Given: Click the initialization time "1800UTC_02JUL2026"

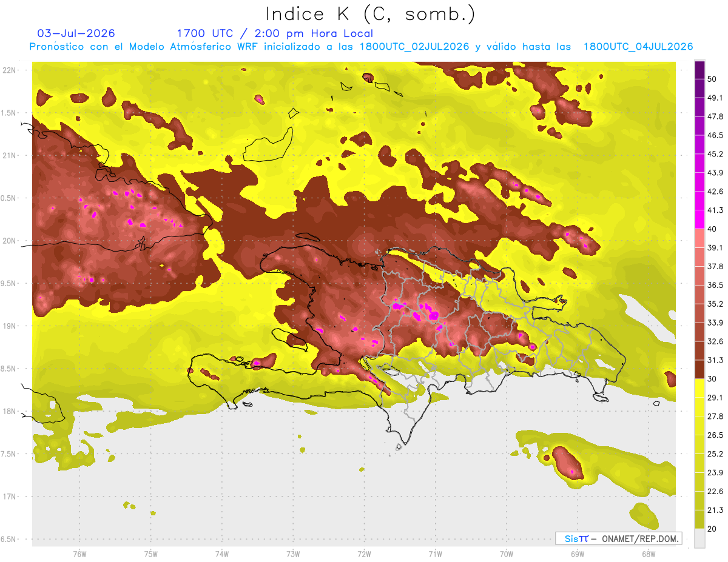Looking at the screenshot, I should [x=414, y=47].
